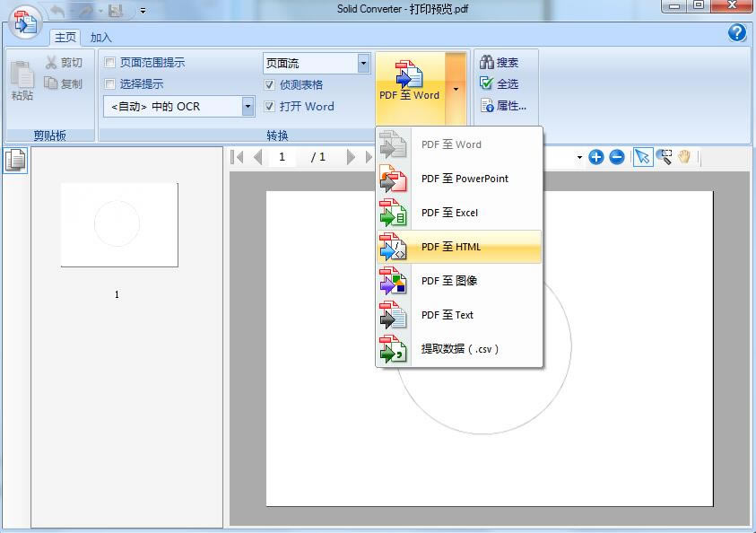Choose the marquee zoom magnifier tool
Screen dimensions: 756x533
[665, 157]
